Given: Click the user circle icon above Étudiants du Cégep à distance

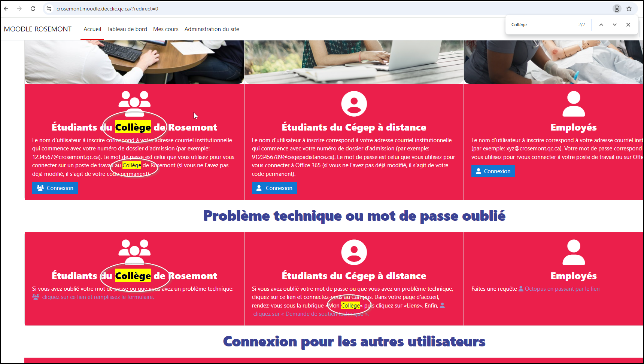Looking at the screenshot, I should [x=354, y=104].
